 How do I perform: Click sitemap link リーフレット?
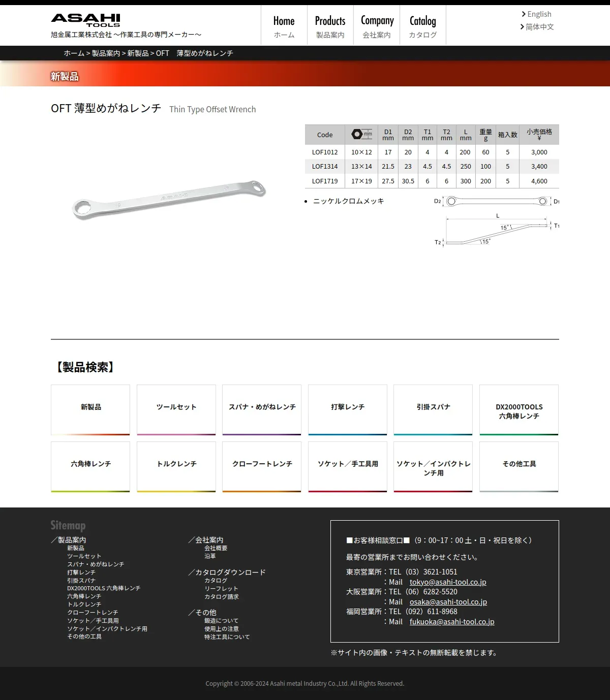(x=221, y=589)
